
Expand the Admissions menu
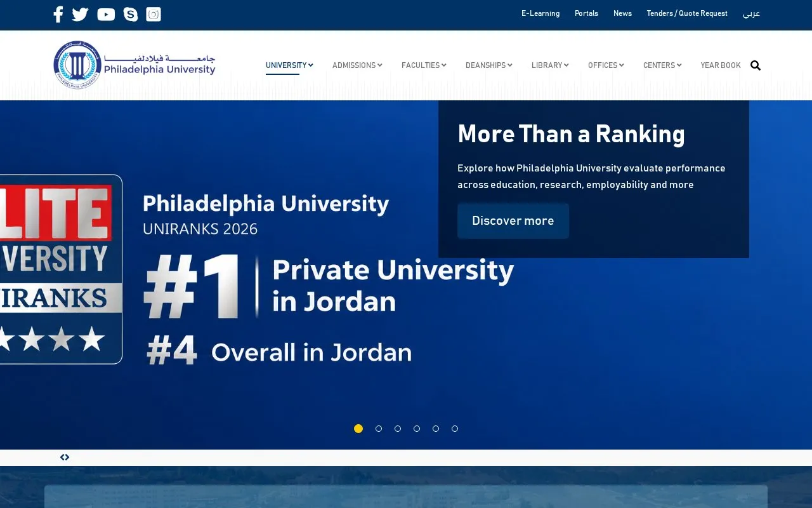[x=357, y=65]
